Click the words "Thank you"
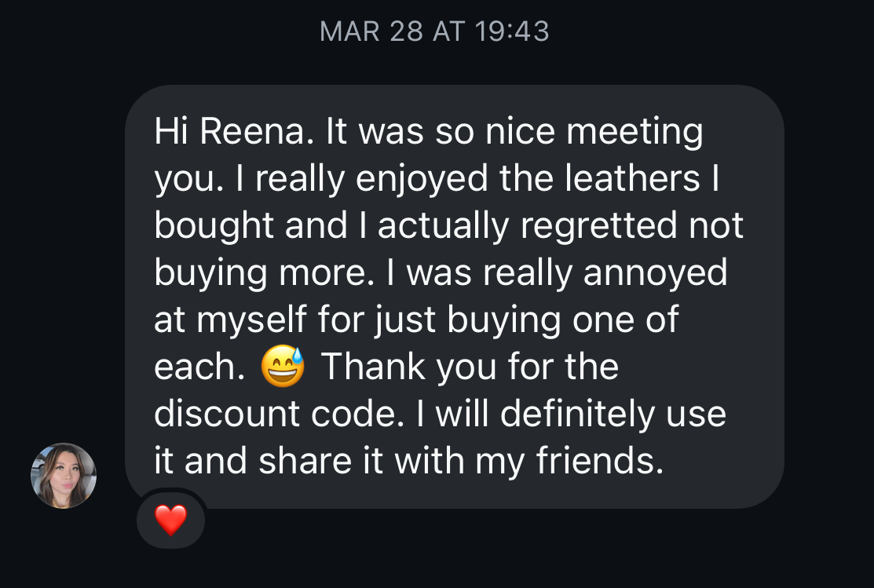 pos(389,367)
